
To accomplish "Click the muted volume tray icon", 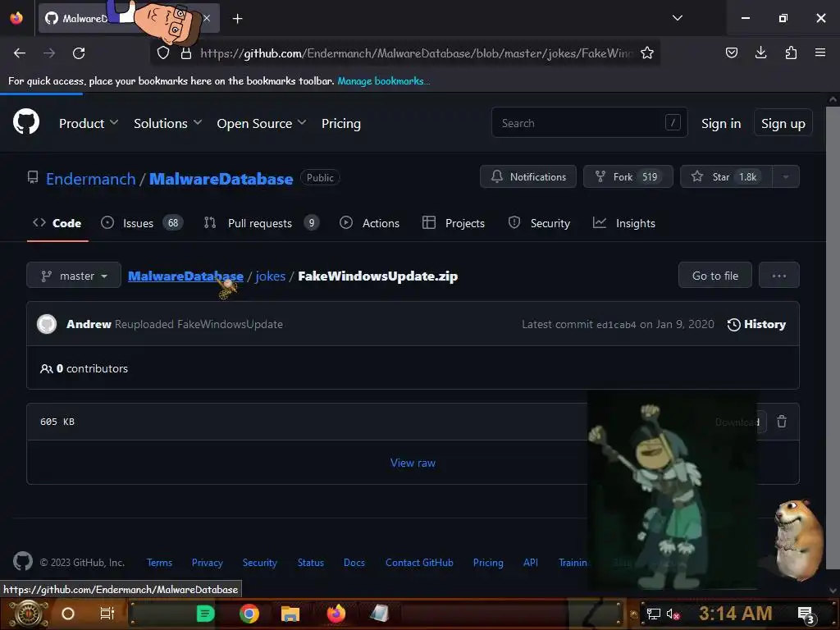I will (673, 614).
